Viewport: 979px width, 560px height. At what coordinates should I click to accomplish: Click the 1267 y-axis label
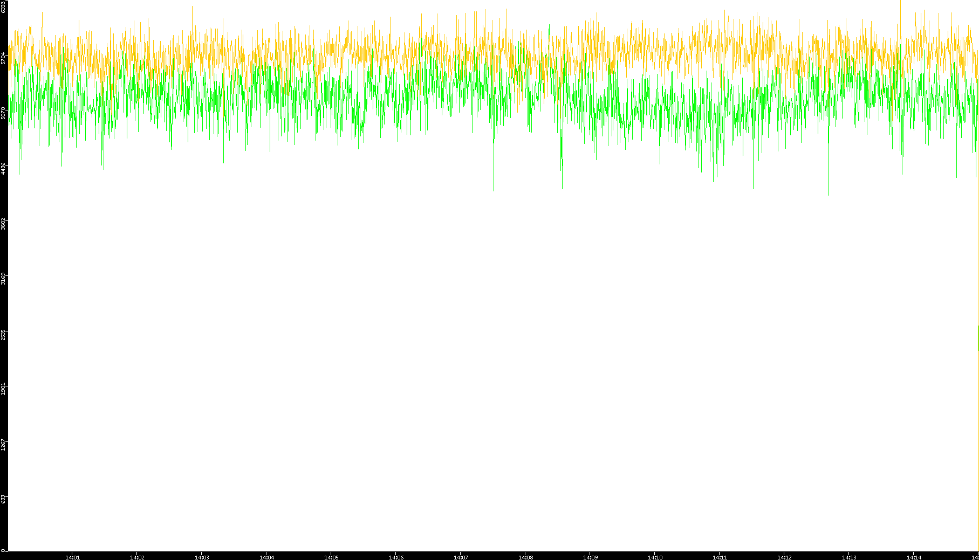pos(3,445)
